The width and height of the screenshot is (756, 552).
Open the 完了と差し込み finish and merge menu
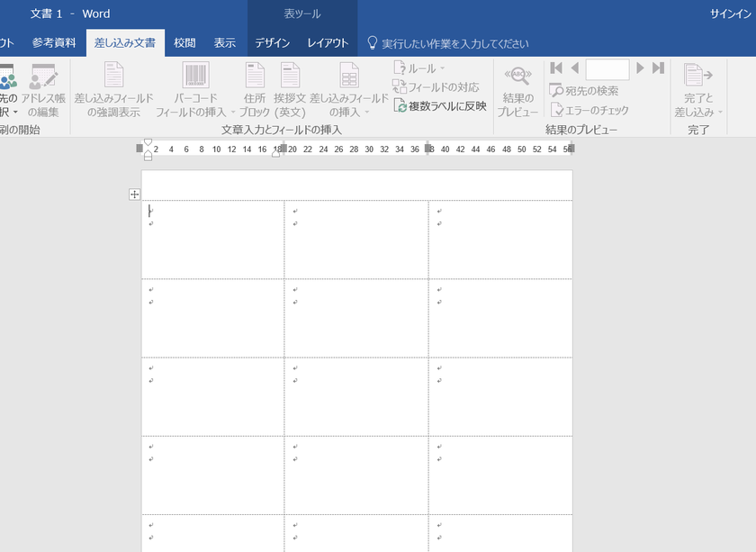(698, 91)
